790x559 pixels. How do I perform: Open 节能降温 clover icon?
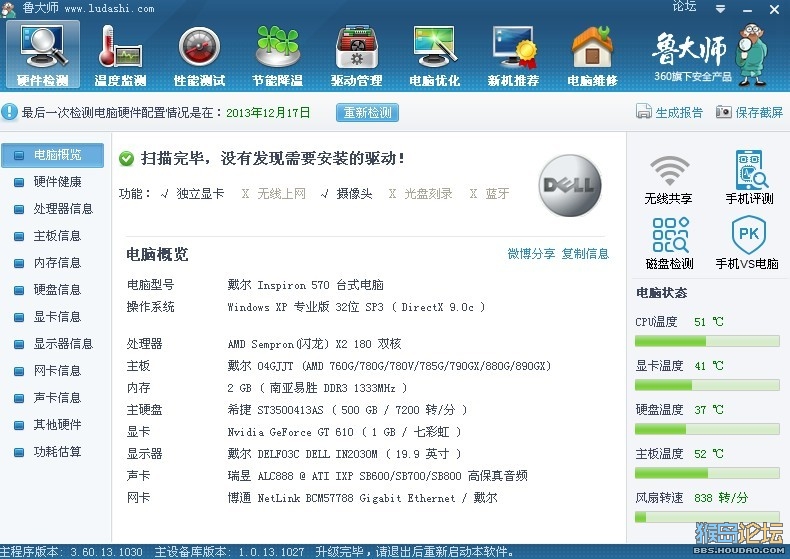(x=278, y=54)
